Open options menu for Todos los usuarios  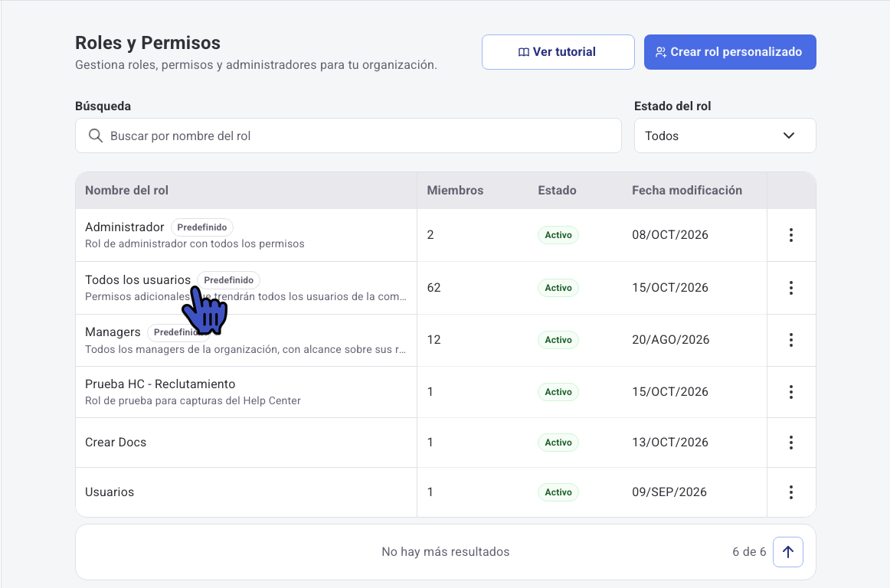click(x=790, y=288)
